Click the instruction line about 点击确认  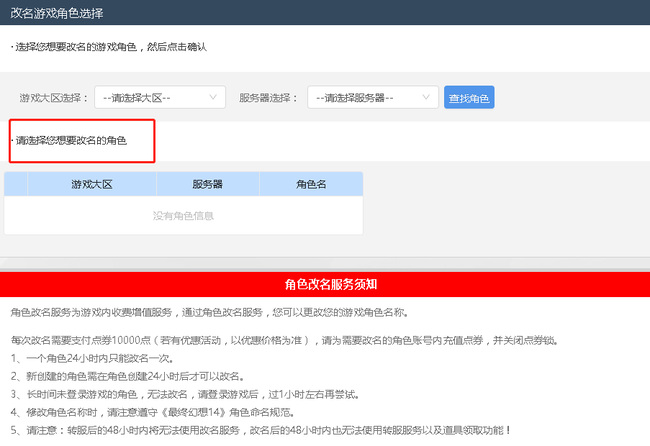pos(109,47)
